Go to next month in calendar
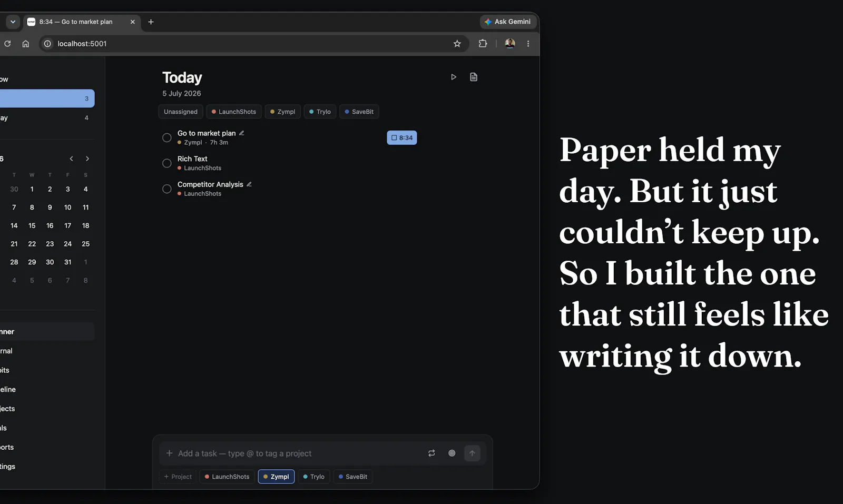 (87, 159)
